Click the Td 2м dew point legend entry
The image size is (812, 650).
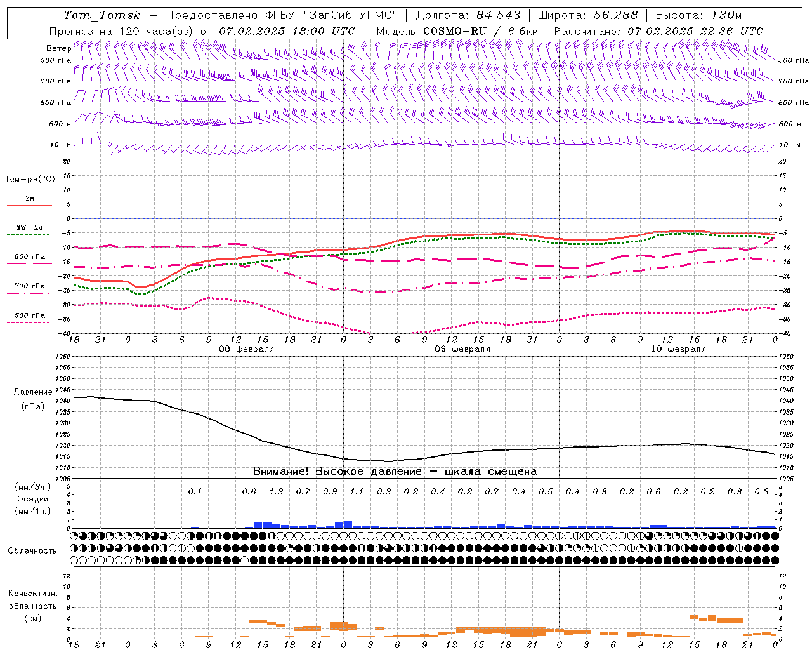[x=30, y=227]
